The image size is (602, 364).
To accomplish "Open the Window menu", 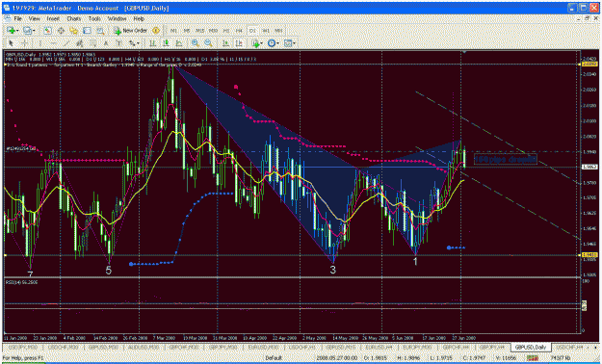I will [117, 18].
